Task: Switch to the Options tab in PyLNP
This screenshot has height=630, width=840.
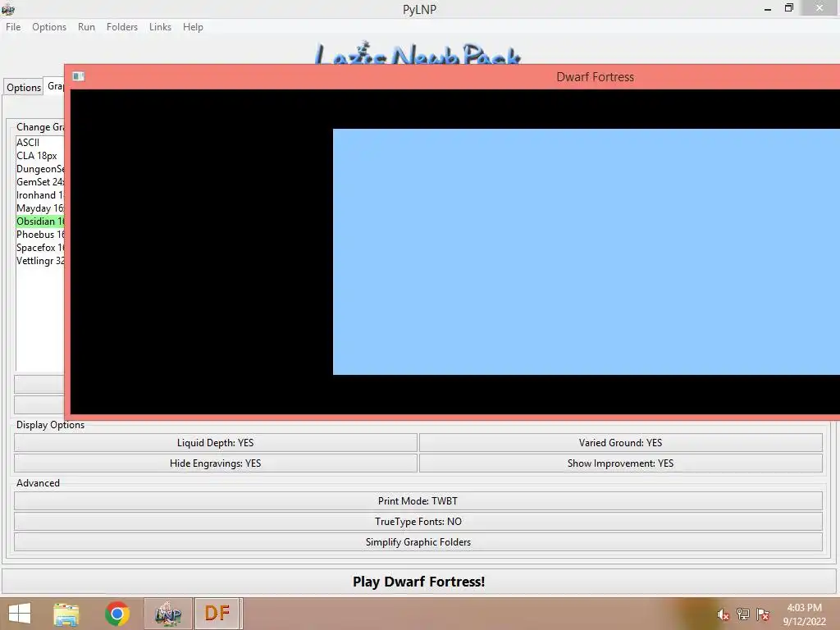Action: coord(24,87)
